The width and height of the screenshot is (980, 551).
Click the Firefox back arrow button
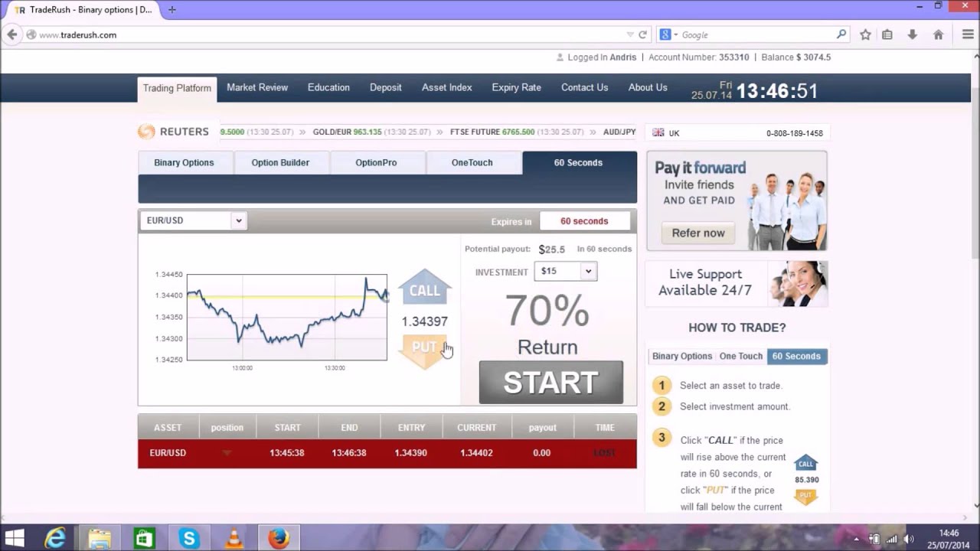pos(11,34)
